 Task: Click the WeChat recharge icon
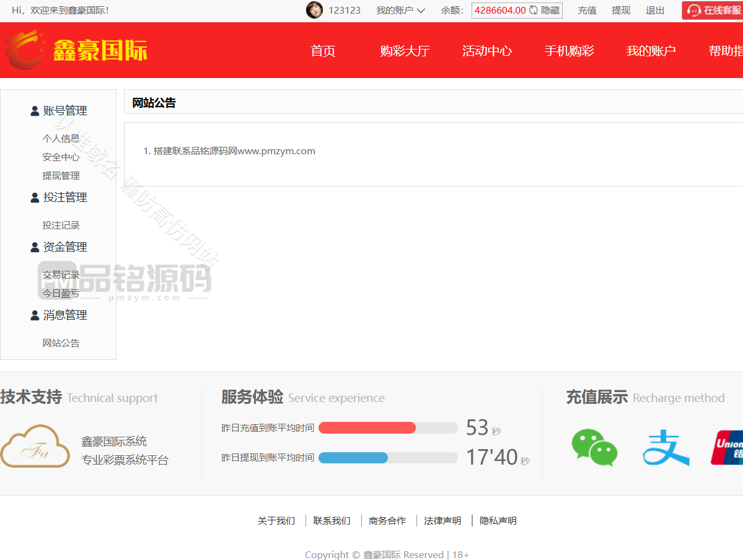point(594,447)
